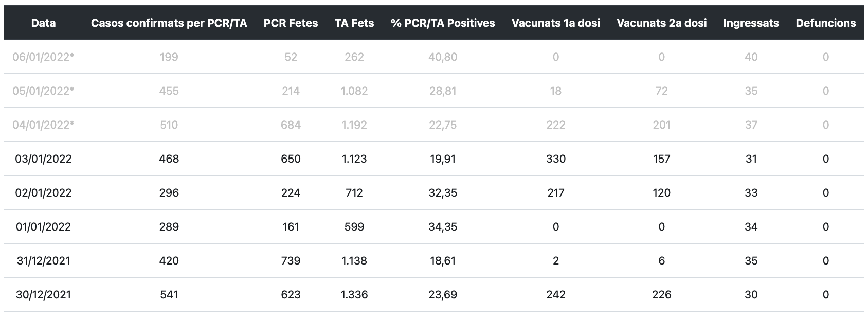Click the 19,91 positivity percentage cell
The width and height of the screenshot is (868, 317).
(x=443, y=159)
